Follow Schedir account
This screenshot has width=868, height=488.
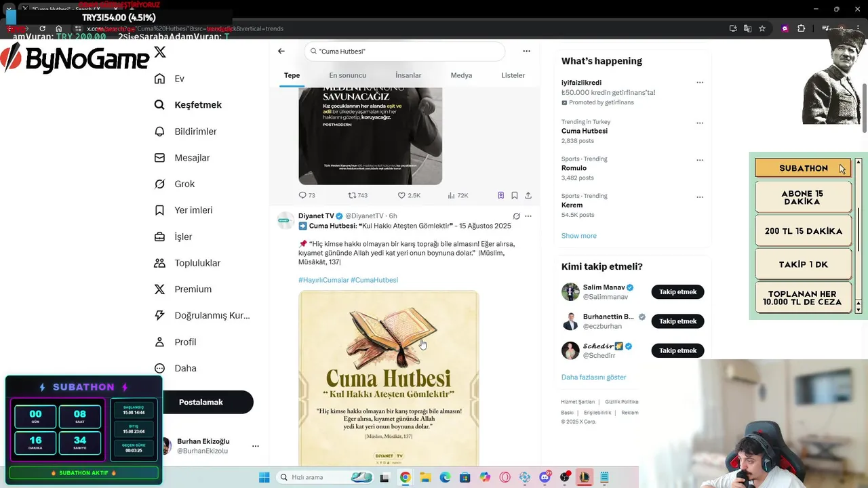click(x=677, y=350)
